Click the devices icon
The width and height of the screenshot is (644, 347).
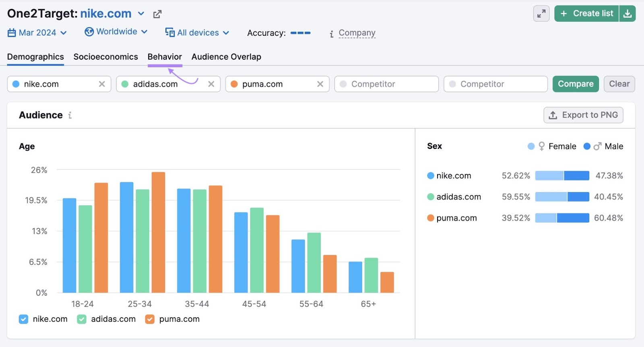[x=170, y=33]
